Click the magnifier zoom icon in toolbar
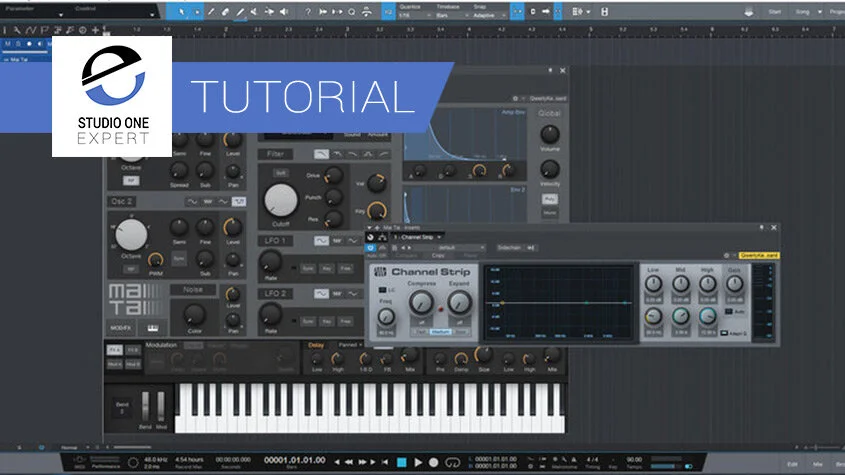Image resolution: width=845 pixels, height=475 pixels. click(x=351, y=12)
